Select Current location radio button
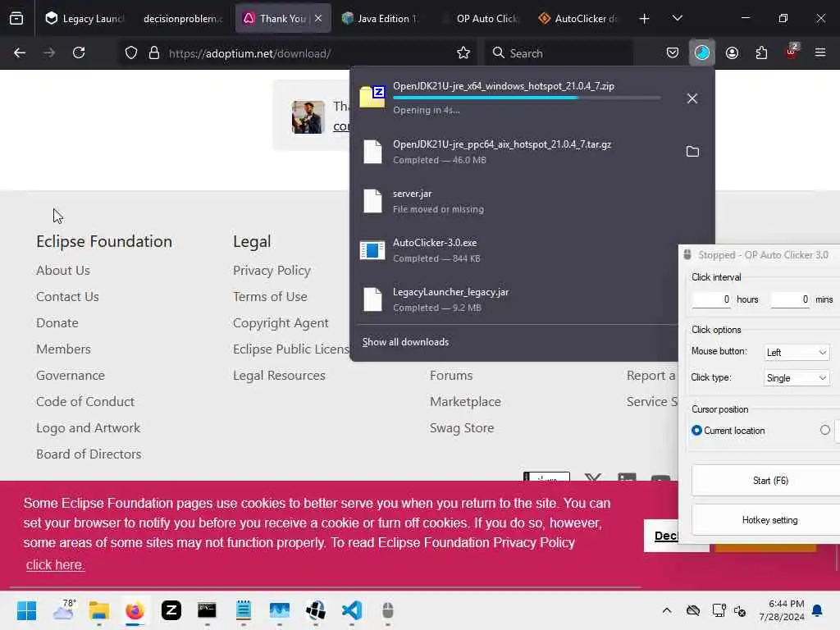The height and width of the screenshot is (630, 840). (x=696, y=430)
